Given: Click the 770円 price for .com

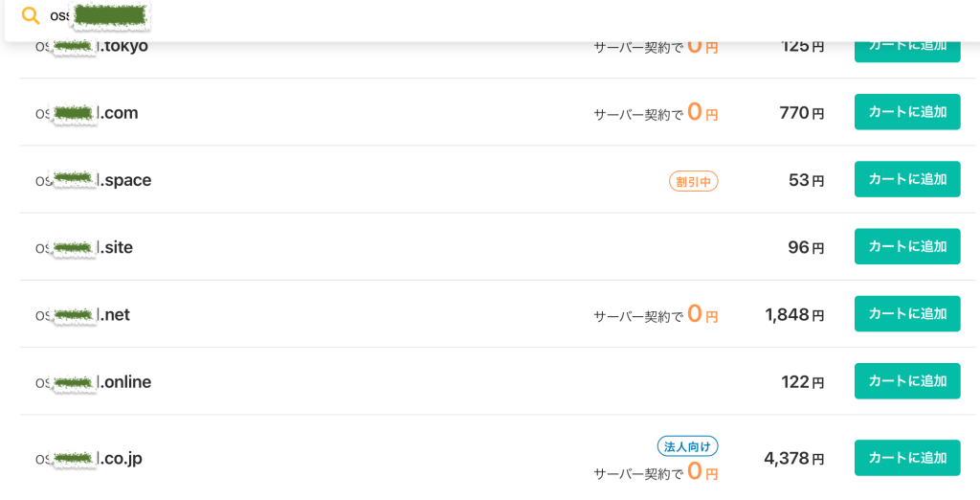Looking at the screenshot, I should (x=801, y=113).
